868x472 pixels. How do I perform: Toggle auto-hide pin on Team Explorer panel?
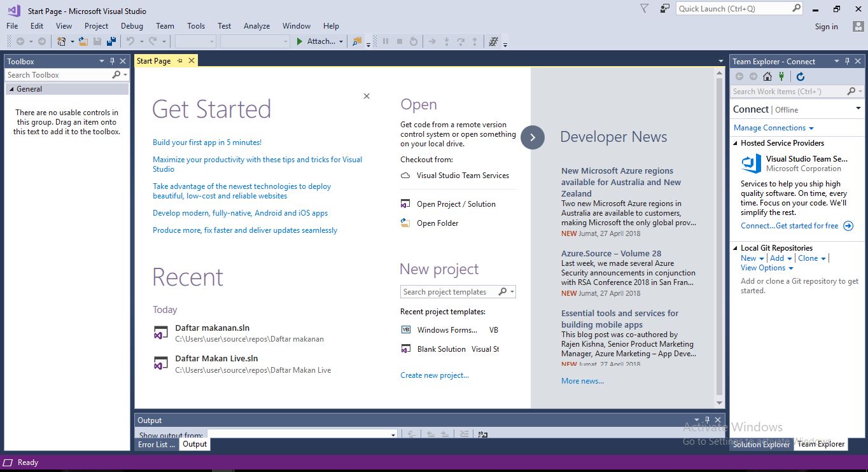tap(847, 61)
